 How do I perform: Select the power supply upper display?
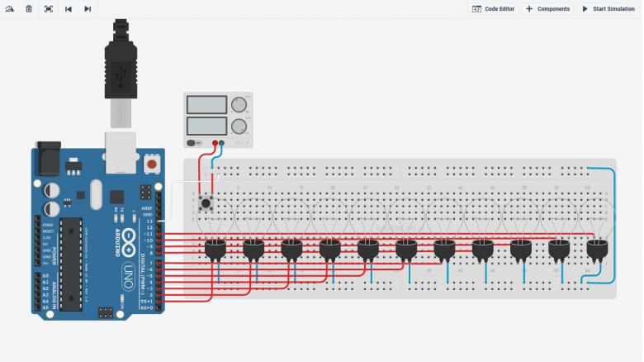(206, 105)
